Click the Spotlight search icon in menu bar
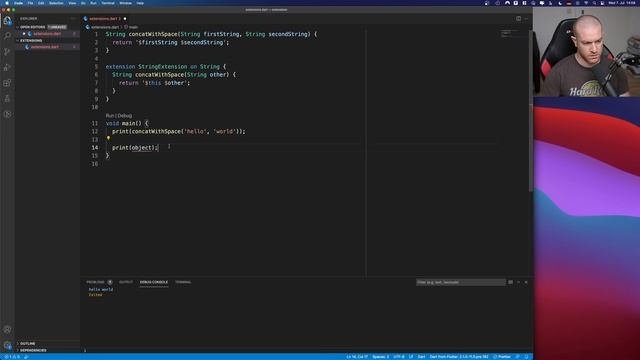The image size is (640, 360). (594, 3)
